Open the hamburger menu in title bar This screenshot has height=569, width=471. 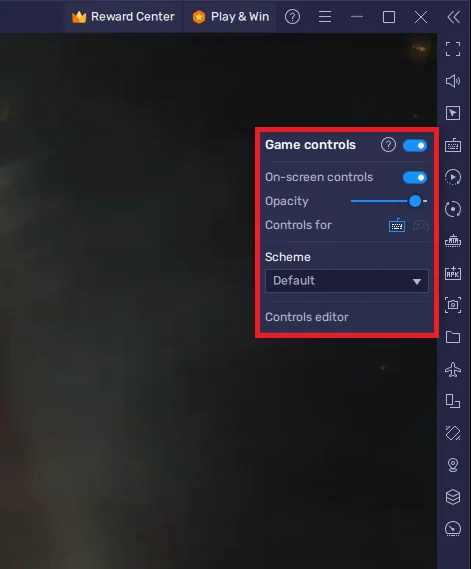325,17
